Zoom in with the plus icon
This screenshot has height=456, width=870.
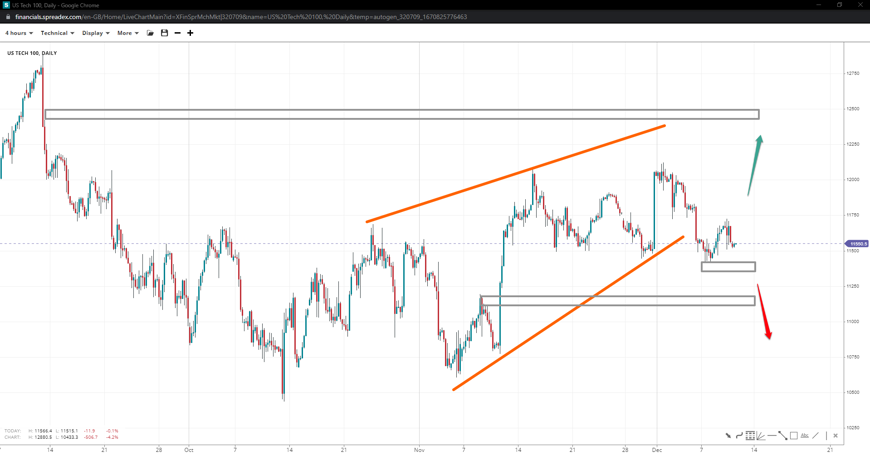click(x=190, y=33)
